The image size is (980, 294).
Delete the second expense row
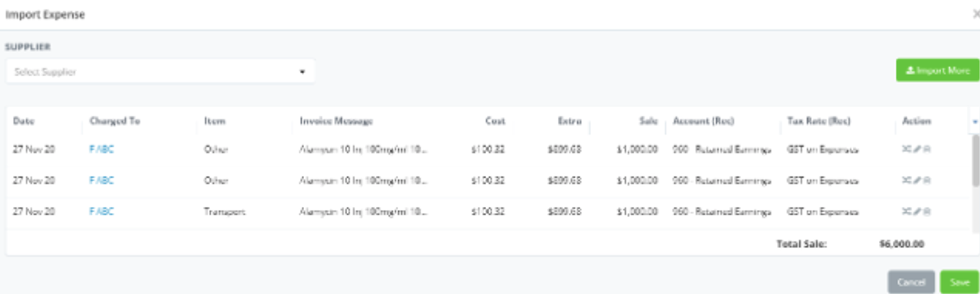(x=927, y=180)
